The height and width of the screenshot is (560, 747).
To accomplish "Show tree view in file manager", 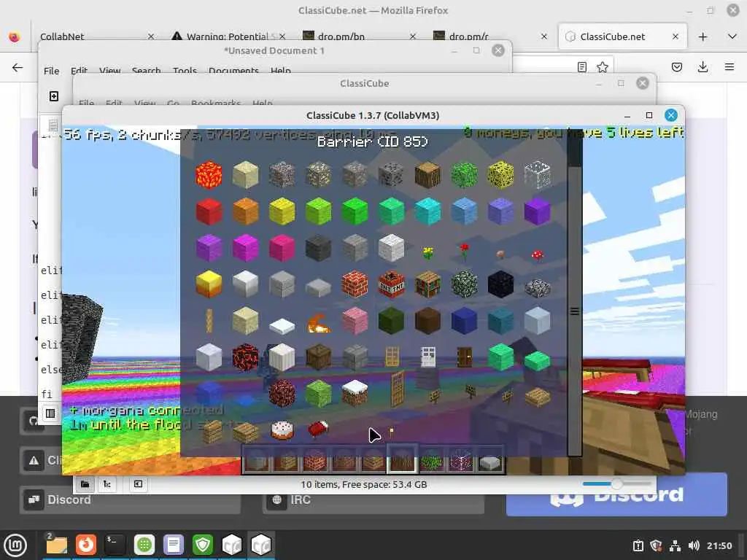I will tap(107, 484).
